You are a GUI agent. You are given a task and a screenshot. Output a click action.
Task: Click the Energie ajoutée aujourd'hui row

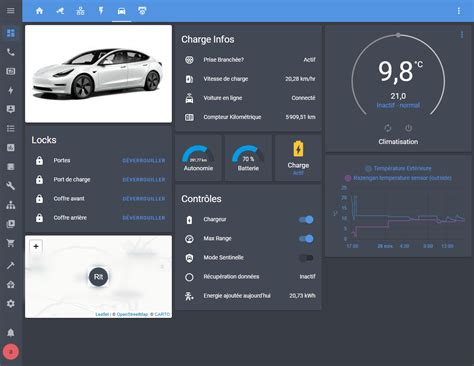click(x=249, y=296)
